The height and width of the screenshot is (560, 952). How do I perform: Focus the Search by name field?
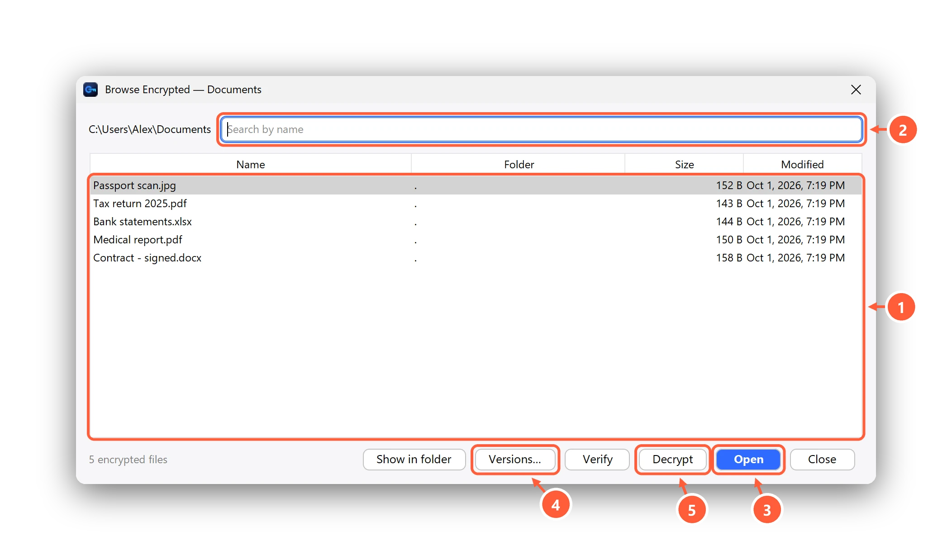point(541,129)
